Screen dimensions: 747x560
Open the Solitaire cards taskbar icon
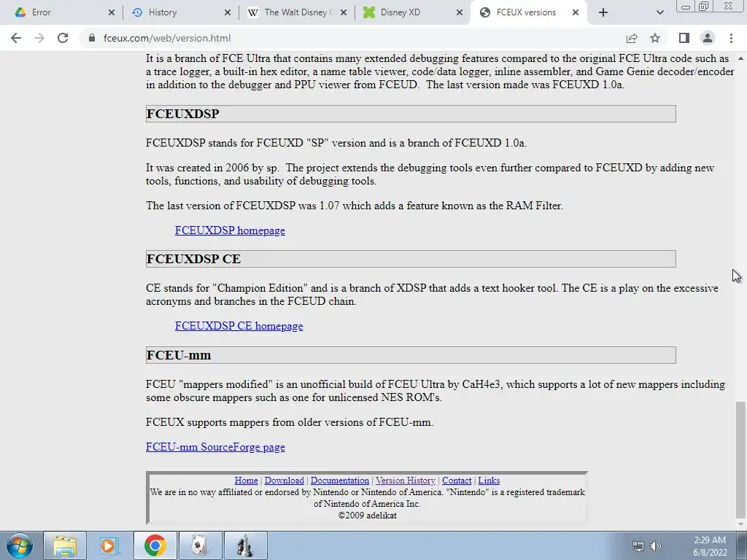[200, 545]
